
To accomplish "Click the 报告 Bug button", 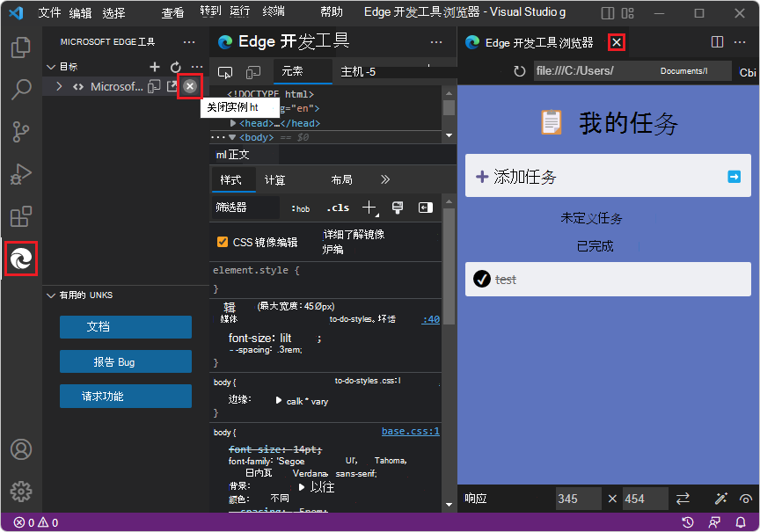I will pyautogui.click(x=125, y=361).
